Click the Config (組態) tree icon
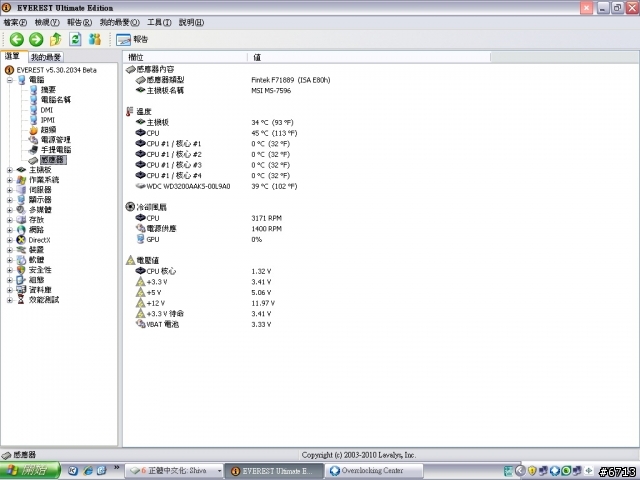Viewport: 640px width, 480px height. pyautogui.click(x=21, y=280)
